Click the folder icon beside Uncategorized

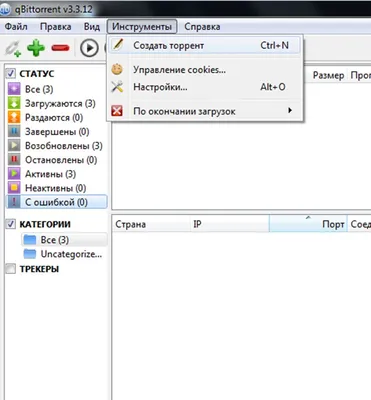coord(30,254)
